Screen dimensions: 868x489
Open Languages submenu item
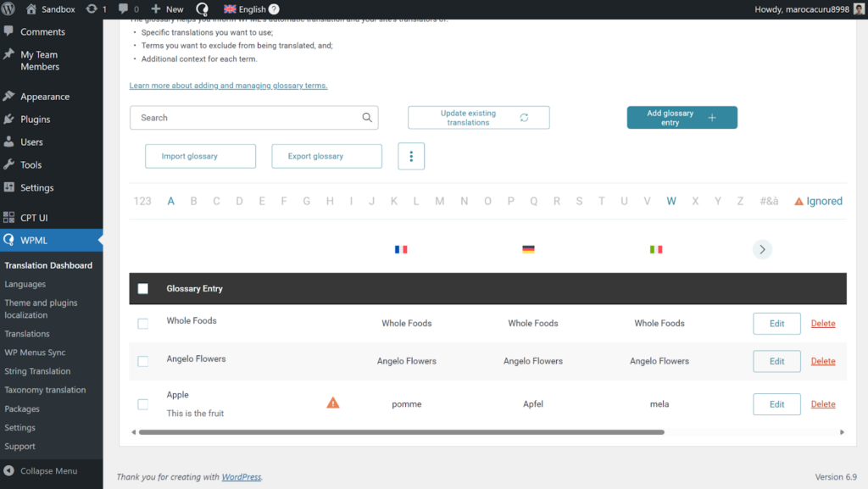tap(25, 284)
